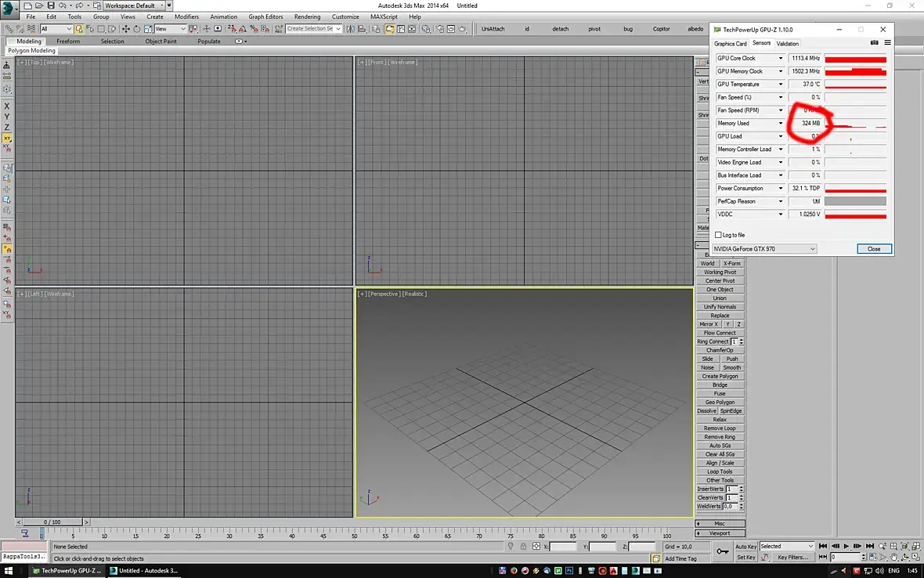Click the Maximize Viewport Toggle icon
This screenshot has height=578, width=924.
[916, 557]
